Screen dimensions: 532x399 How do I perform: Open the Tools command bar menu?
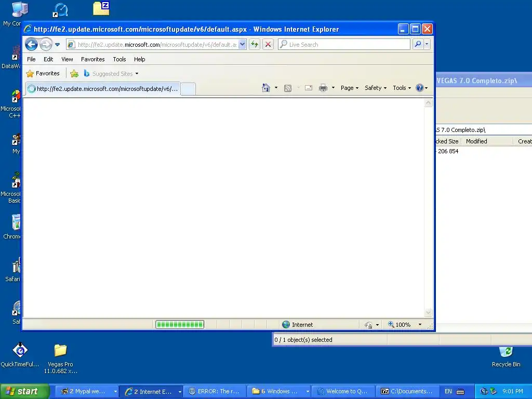(402, 88)
